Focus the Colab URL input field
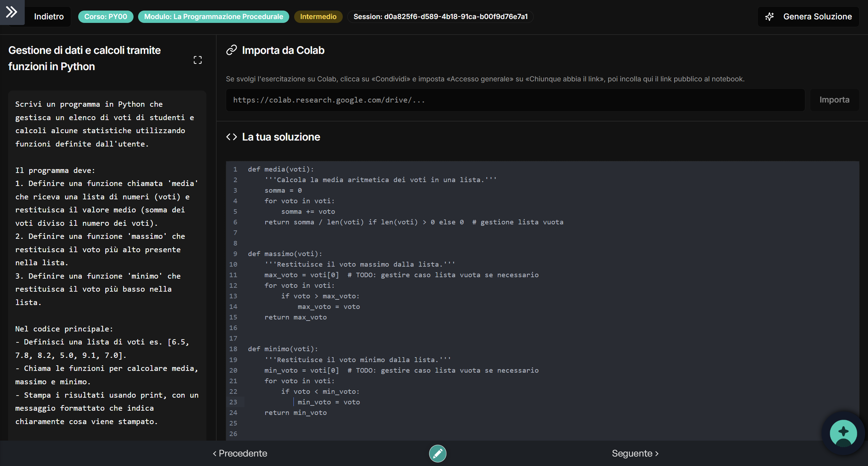Image resolution: width=868 pixels, height=466 pixels. point(515,100)
